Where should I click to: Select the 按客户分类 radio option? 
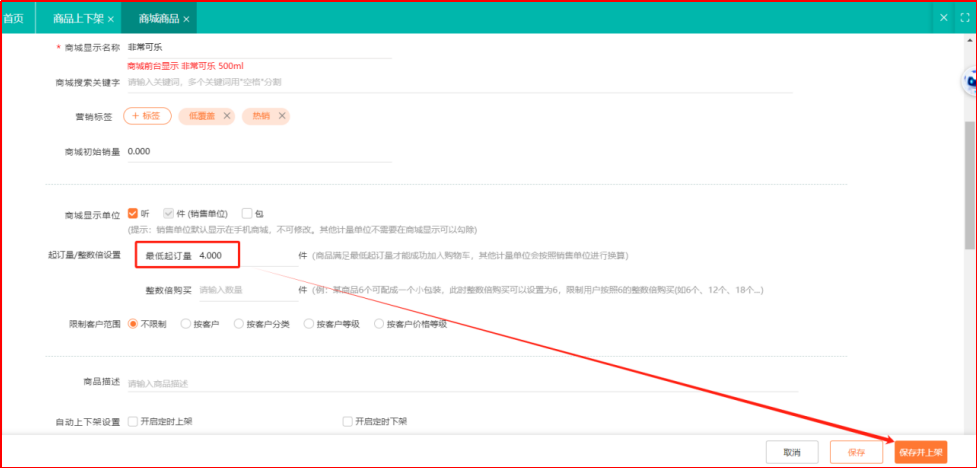coord(238,324)
